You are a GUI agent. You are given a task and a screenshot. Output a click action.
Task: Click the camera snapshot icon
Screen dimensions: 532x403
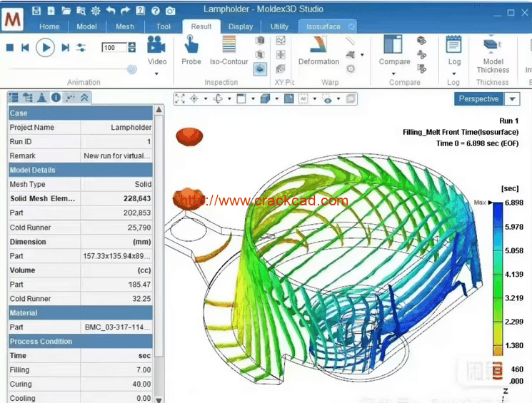[x=171, y=11]
